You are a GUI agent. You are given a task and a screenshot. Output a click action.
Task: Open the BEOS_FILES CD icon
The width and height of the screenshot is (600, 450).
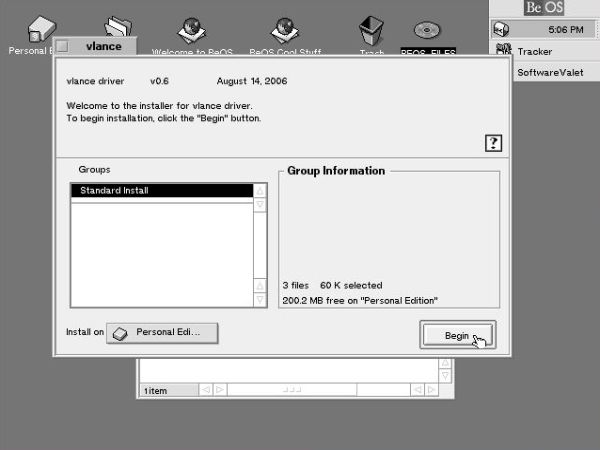(427, 30)
